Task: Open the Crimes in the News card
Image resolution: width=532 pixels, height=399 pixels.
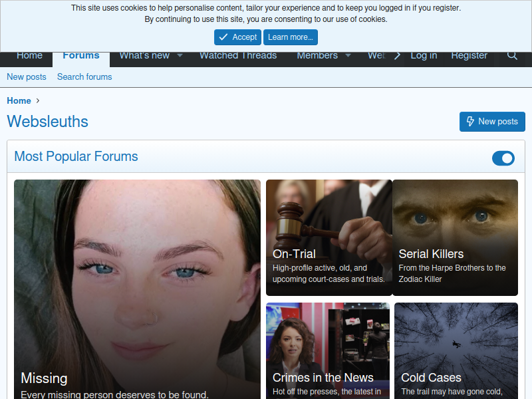Action: [328, 351]
